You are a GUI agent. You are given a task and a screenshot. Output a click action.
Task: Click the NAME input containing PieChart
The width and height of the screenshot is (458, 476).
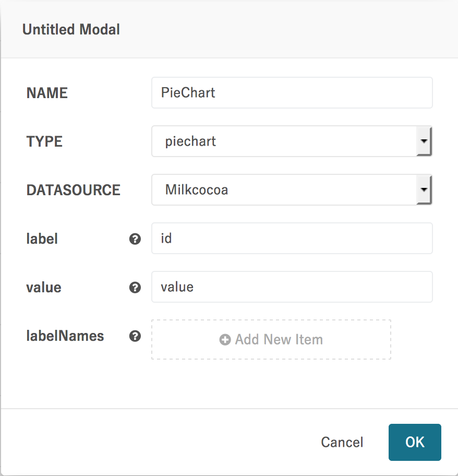coord(292,93)
